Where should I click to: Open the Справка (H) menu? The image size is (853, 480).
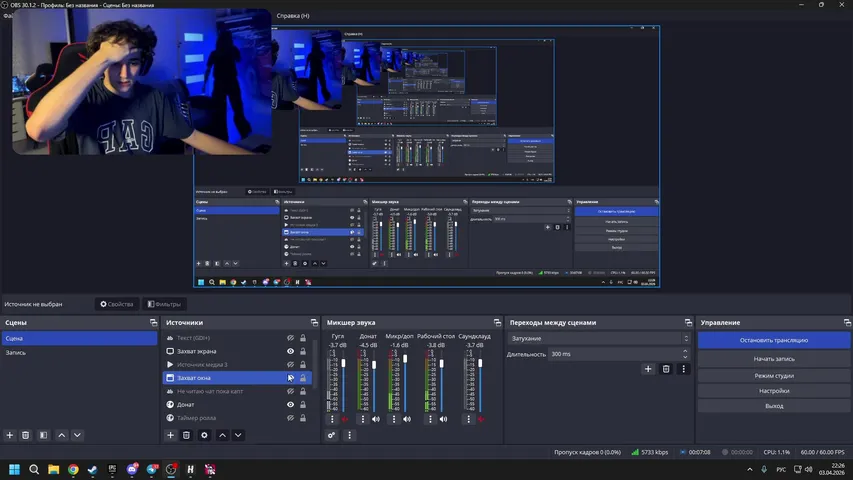(293, 16)
